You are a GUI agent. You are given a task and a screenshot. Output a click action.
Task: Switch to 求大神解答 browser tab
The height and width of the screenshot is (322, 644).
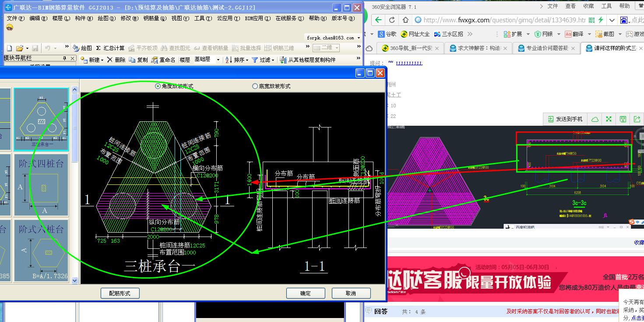tap(478, 48)
